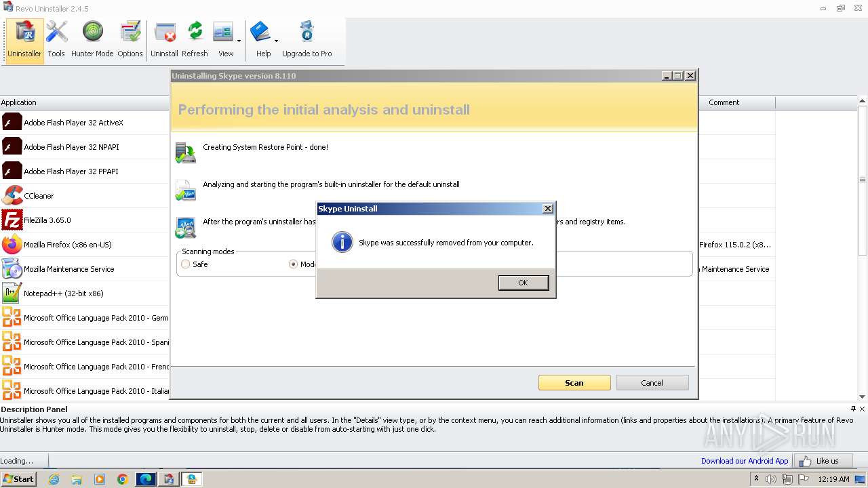
Task: Select Office Language Pack 2010 Italian row
Action: [85, 391]
